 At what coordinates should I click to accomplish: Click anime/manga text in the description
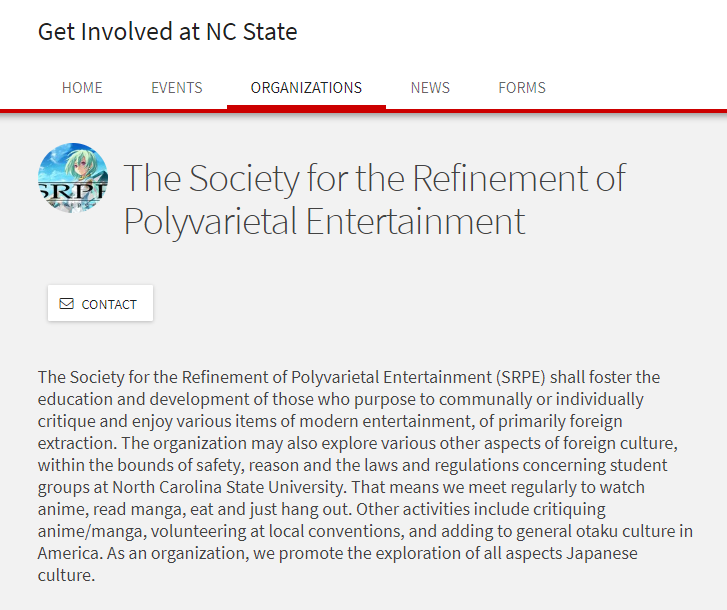pyautogui.click(x=84, y=531)
